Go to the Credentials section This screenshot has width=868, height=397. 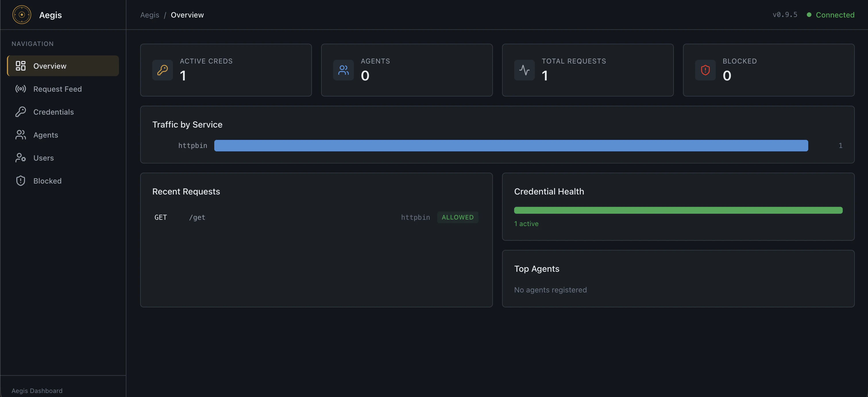point(53,112)
